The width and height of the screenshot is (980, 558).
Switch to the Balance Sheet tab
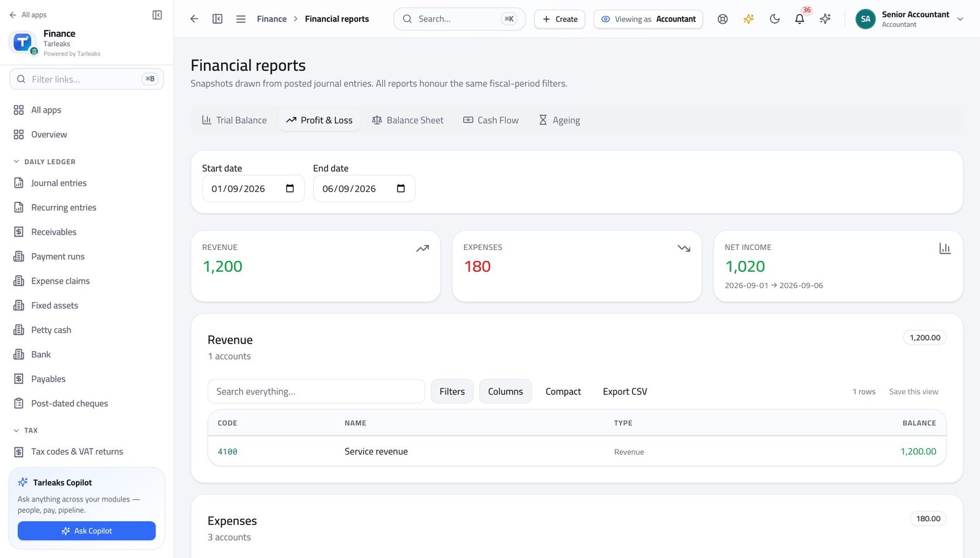click(407, 120)
